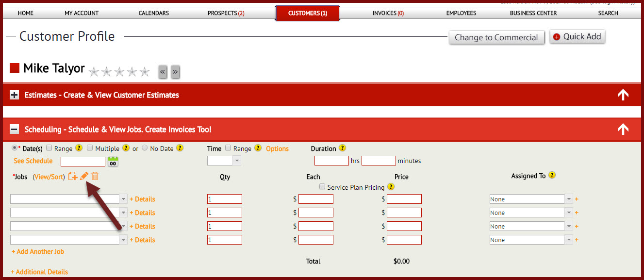The image size is (644, 280).
Task: Click the schedule date input field
Action: pos(83,162)
